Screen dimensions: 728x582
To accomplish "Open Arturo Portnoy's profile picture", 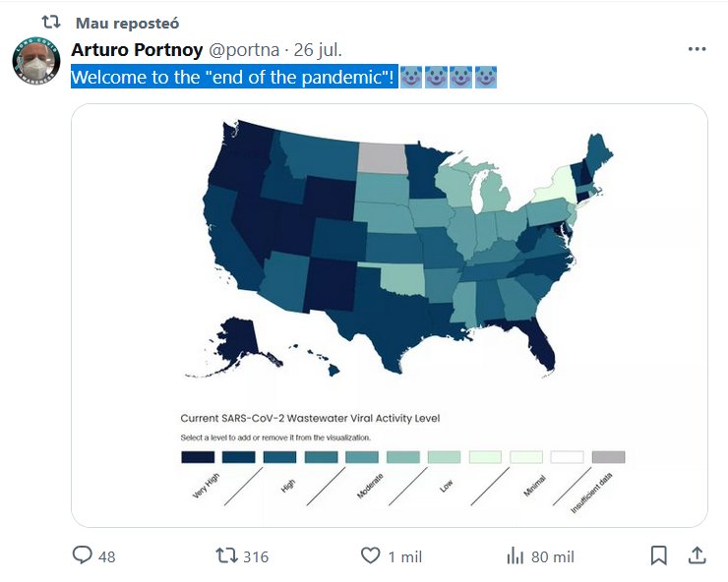I will point(36,64).
